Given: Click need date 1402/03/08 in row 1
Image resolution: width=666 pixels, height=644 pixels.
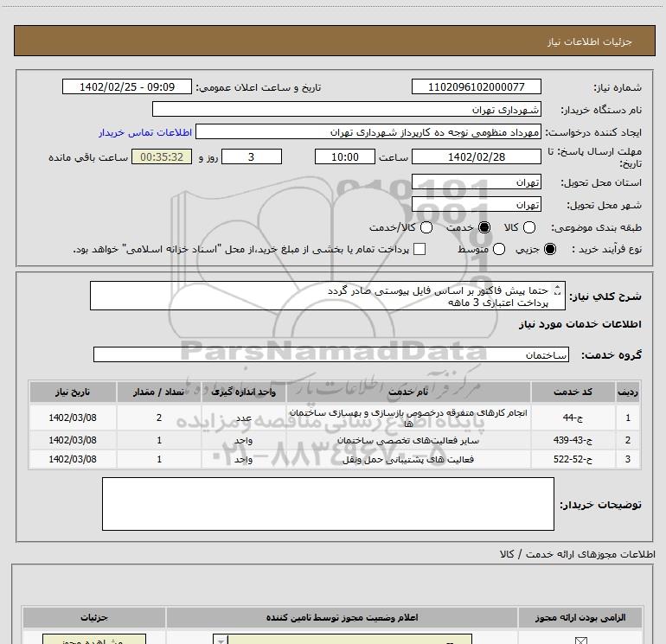Looking at the screenshot, I should click(x=73, y=418).
